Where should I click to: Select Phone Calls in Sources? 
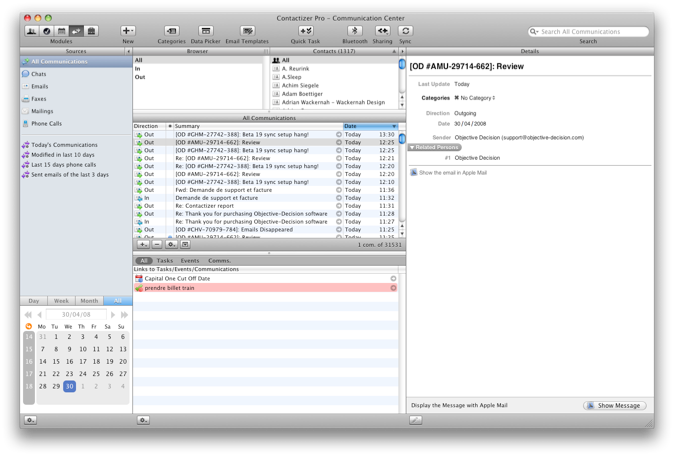46,124
